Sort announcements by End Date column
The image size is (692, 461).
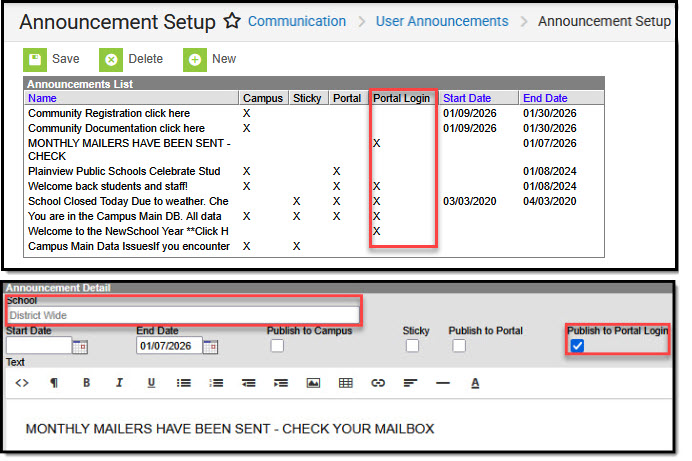[545, 98]
